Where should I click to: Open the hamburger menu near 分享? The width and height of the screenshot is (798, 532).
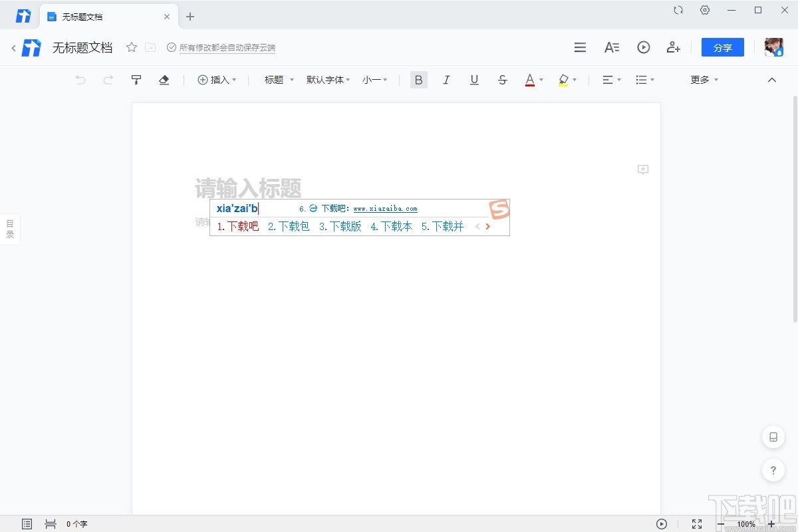[x=580, y=47]
